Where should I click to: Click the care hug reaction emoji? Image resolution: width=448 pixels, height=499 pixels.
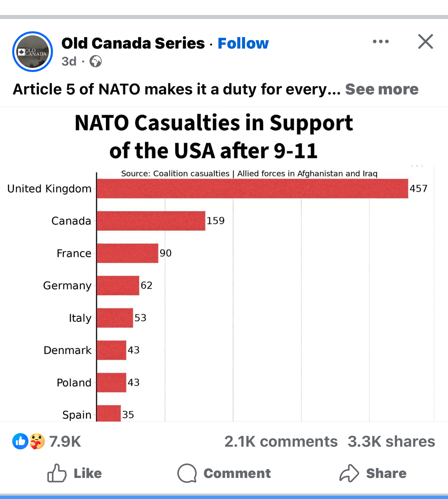point(37,441)
